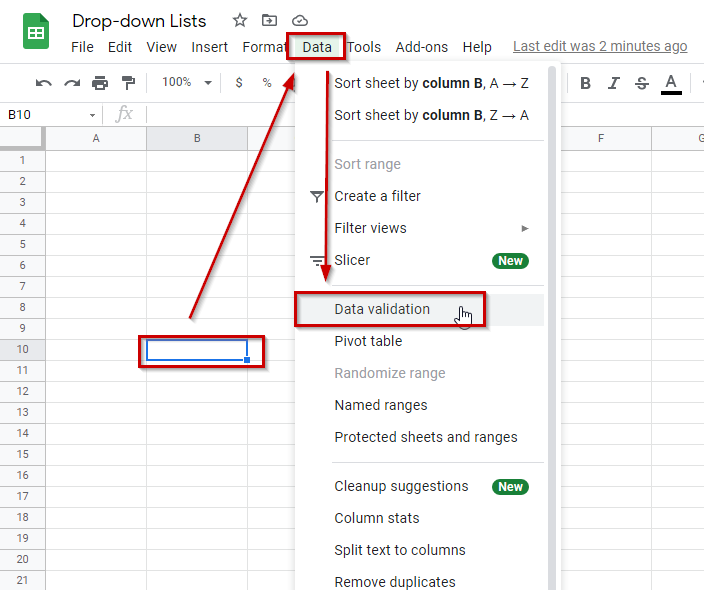
Task: Toggle italic formatting
Action: [613, 83]
